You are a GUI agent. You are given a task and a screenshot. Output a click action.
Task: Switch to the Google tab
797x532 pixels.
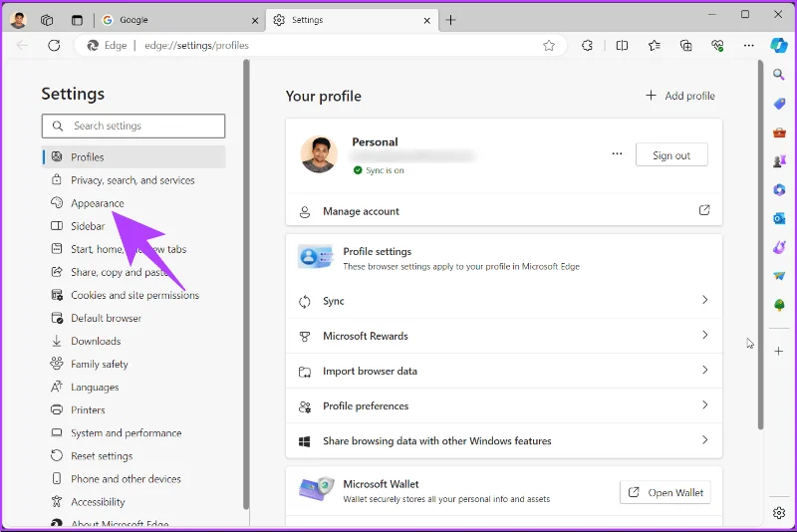180,20
